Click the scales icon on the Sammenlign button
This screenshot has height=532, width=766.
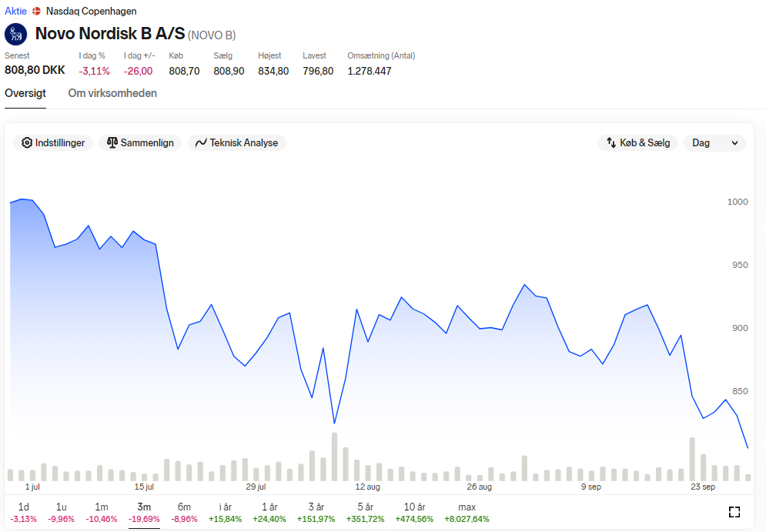(112, 142)
